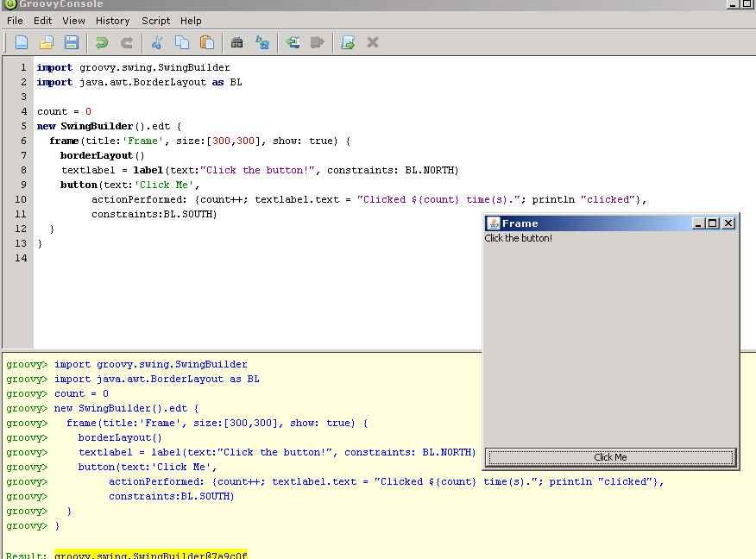756x559 pixels.
Task: Click the Open File folder icon
Action: 47,43
